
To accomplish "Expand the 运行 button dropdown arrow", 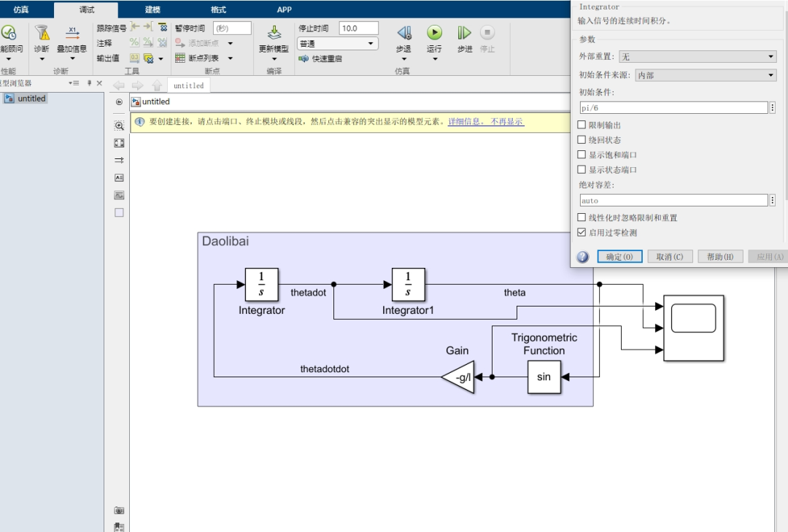I will [435, 59].
